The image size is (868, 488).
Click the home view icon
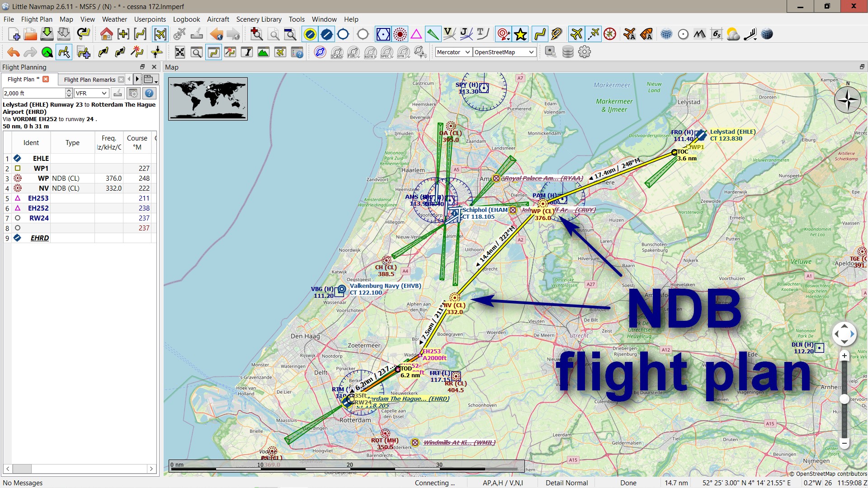tap(106, 34)
